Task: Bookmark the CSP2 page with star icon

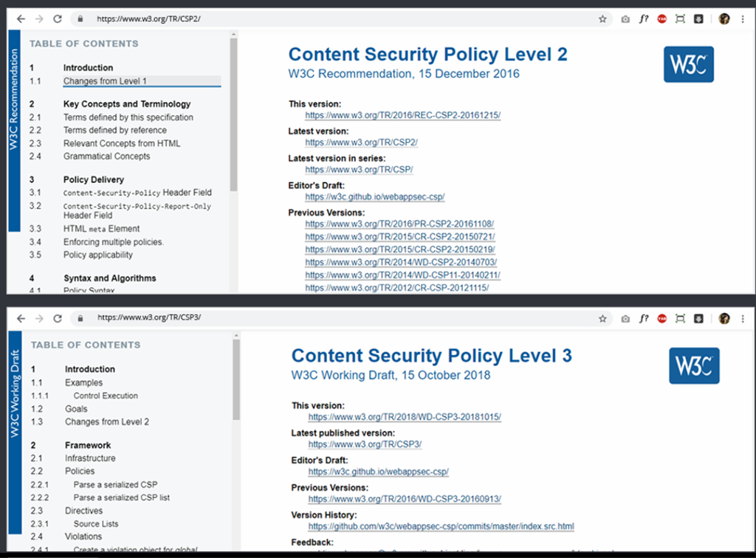Action: tap(602, 19)
